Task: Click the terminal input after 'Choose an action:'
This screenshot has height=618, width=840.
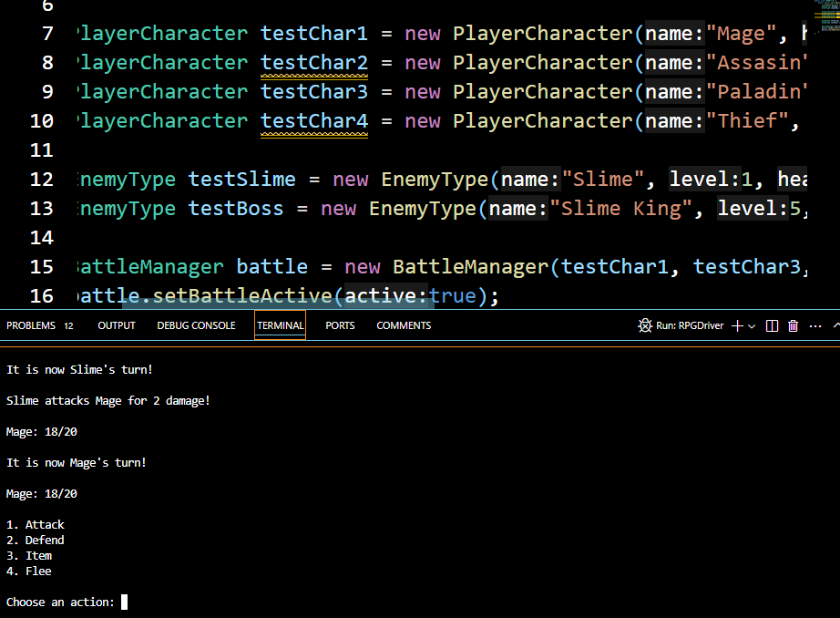Action: tap(125, 602)
